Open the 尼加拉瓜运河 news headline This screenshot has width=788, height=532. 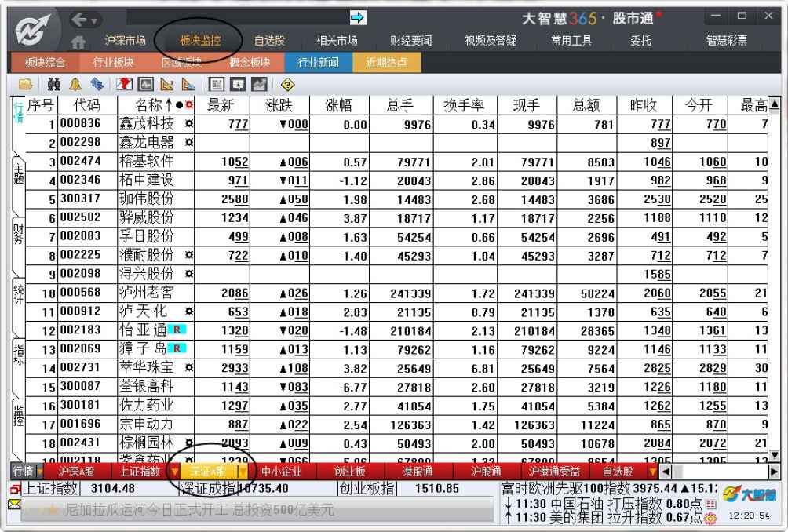pyautogui.click(x=199, y=510)
